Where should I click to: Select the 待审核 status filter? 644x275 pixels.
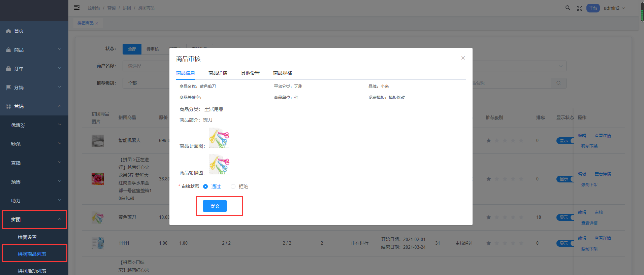pyautogui.click(x=153, y=49)
